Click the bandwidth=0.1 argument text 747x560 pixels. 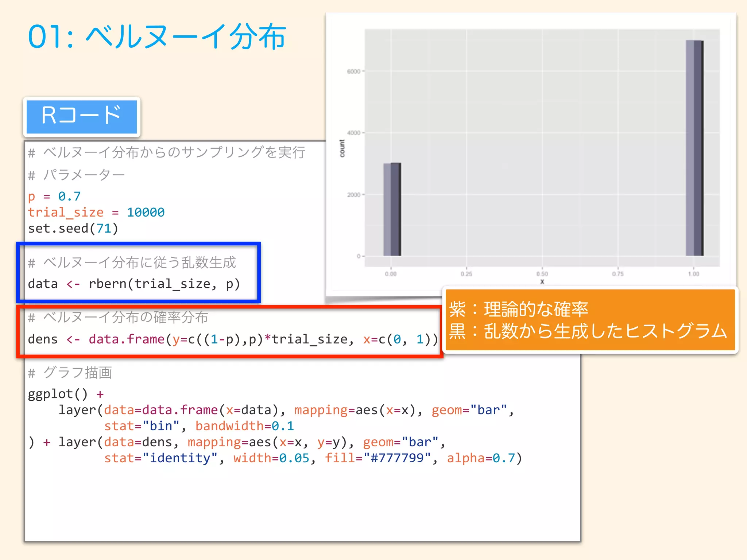pos(244,426)
